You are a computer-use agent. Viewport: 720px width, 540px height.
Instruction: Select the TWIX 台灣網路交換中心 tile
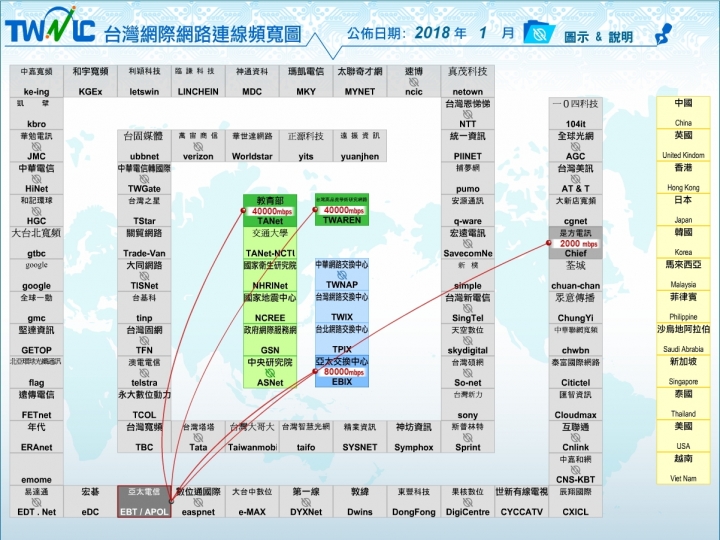(x=342, y=307)
